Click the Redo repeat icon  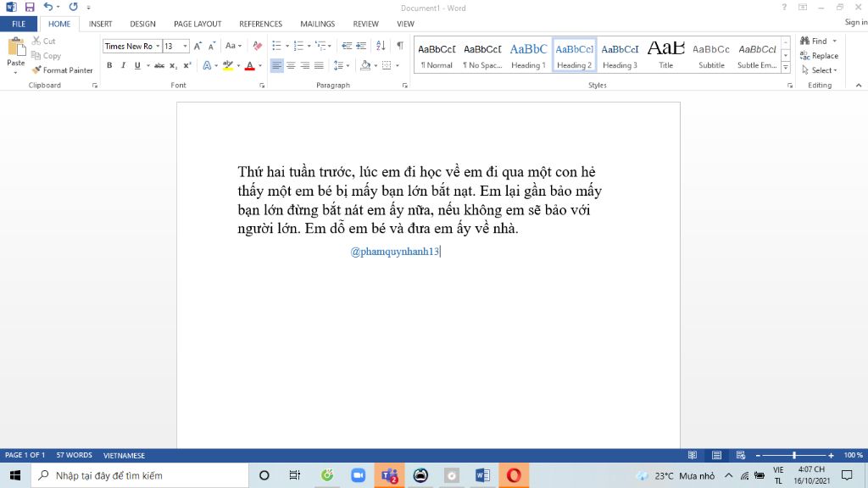click(x=73, y=7)
